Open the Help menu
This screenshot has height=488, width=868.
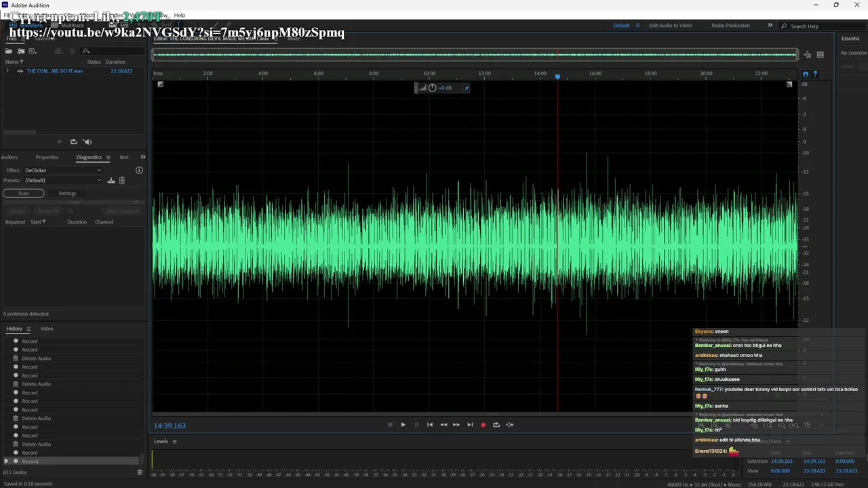point(179,15)
